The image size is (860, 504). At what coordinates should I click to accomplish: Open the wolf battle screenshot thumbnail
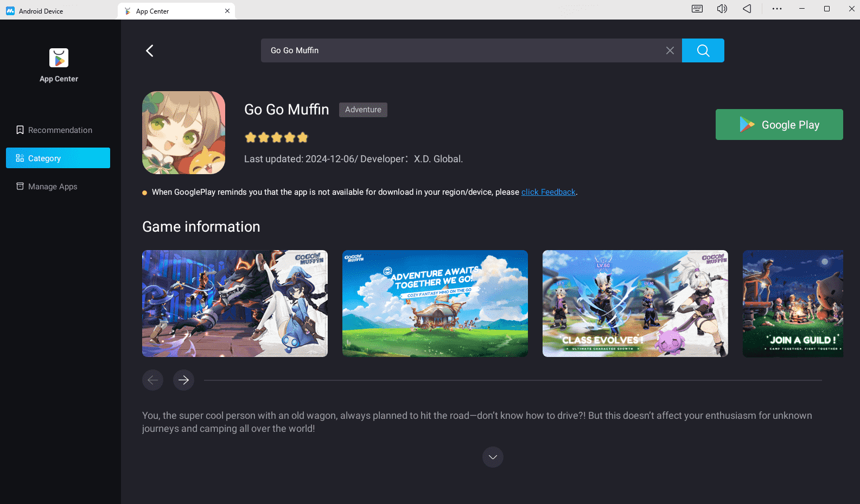[235, 303]
